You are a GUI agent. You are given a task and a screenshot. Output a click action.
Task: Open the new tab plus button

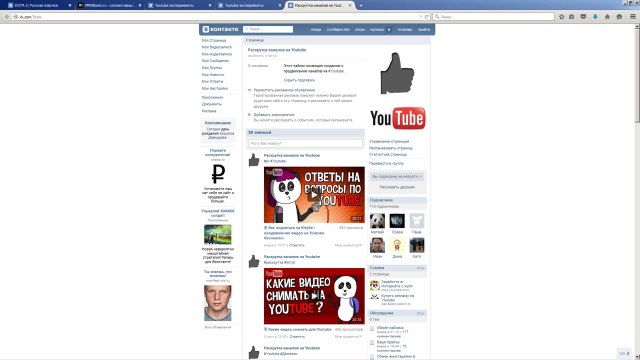point(361,5)
